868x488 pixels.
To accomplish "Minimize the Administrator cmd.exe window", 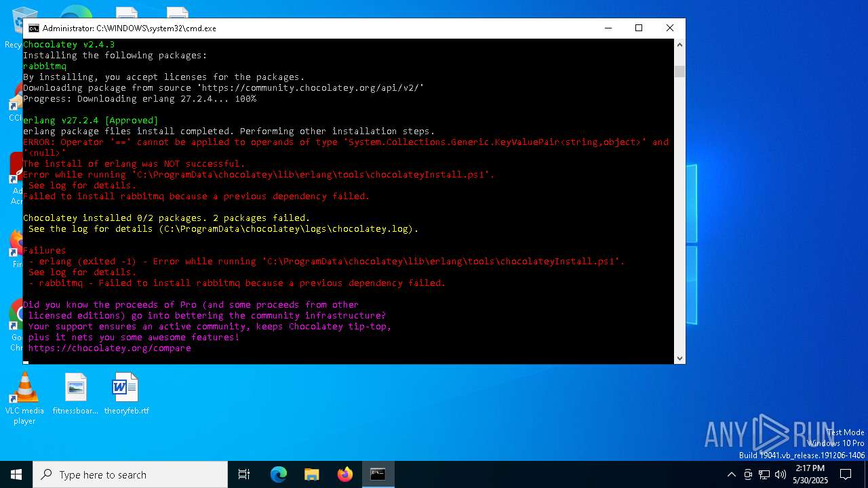I will [x=608, y=28].
